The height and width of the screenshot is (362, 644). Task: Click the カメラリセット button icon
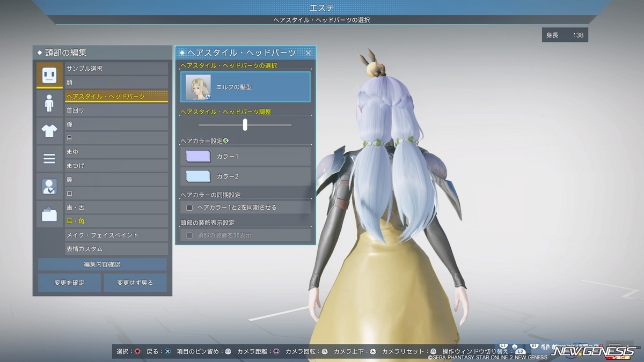pyautogui.click(x=433, y=351)
